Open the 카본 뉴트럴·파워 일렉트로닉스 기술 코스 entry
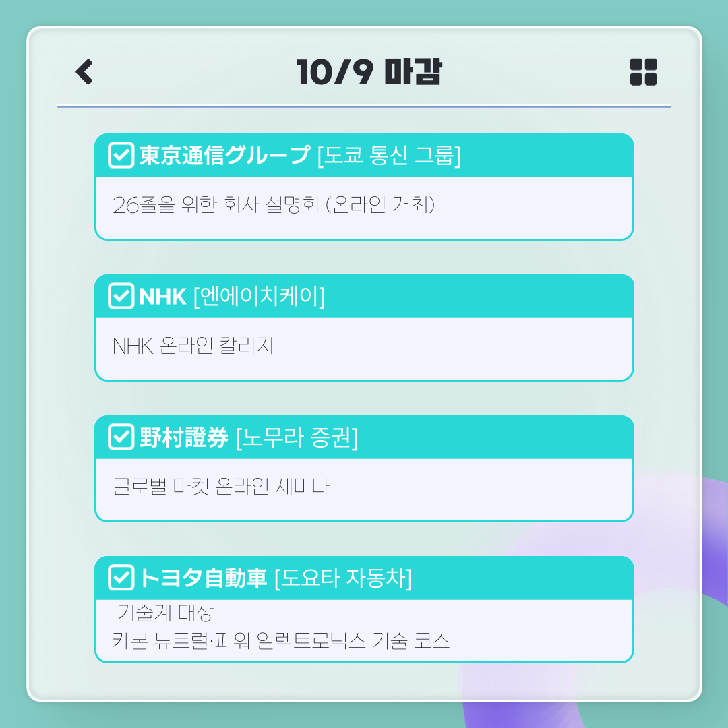The width and height of the screenshot is (728, 728). tap(281, 641)
